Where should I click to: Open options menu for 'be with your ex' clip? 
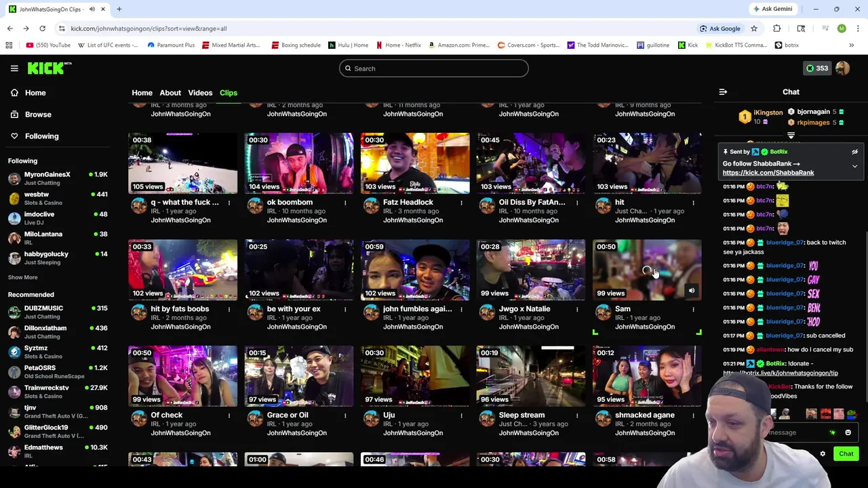[x=345, y=309]
